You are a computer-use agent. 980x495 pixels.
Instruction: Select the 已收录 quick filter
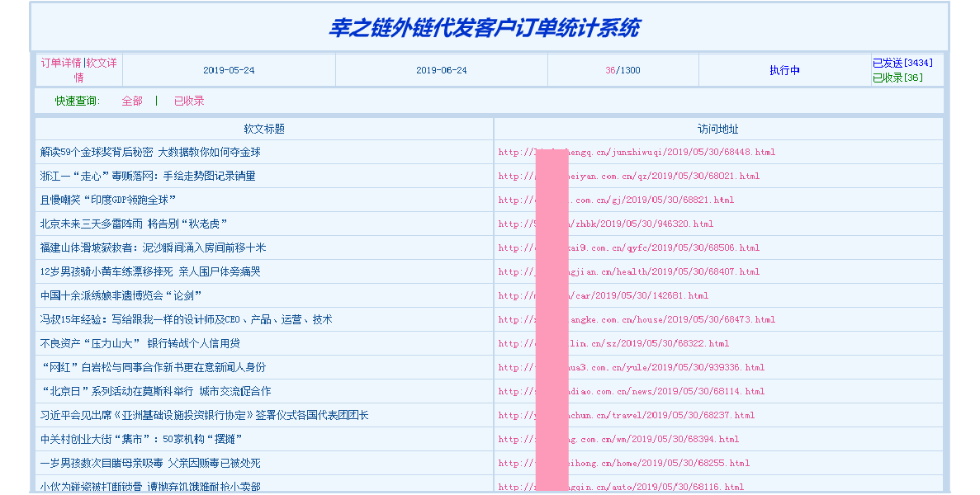pos(189,101)
